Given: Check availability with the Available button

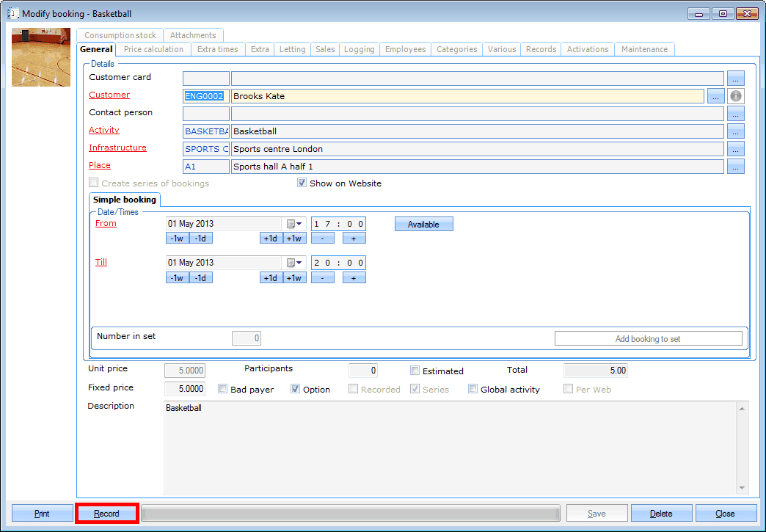Looking at the screenshot, I should point(423,223).
